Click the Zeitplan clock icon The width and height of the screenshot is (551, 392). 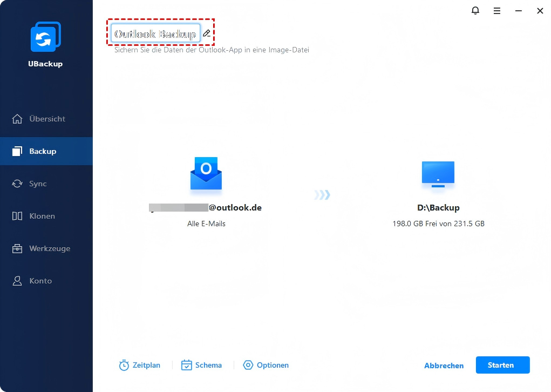tap(124, 366)
